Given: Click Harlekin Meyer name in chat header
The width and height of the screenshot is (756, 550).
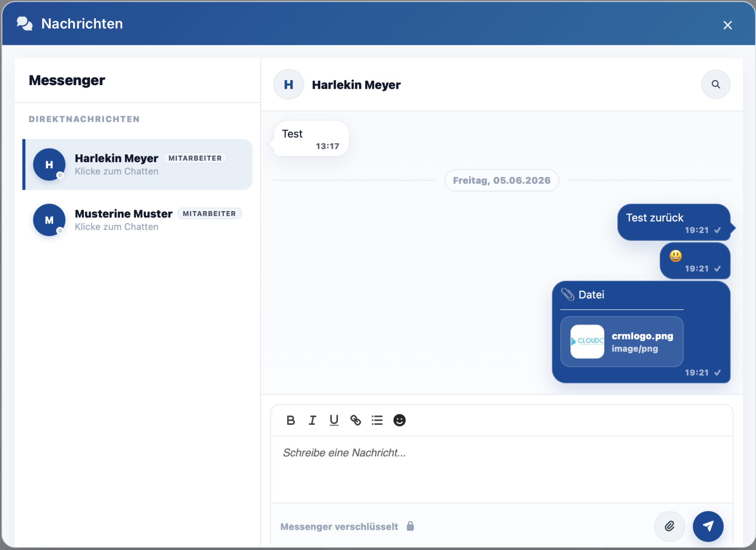Looking at the screenshot, I should click(x=356, y=85).
